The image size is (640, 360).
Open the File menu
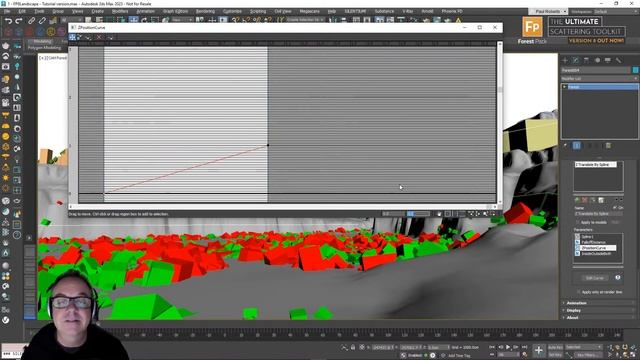click(x=7, y=11)
